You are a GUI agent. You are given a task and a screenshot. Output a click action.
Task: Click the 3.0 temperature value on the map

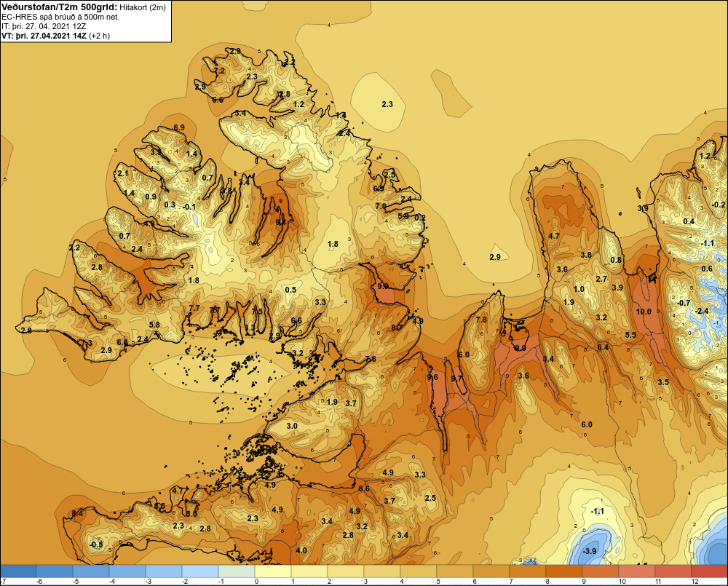pyautogui.click(x=292, y=426)
